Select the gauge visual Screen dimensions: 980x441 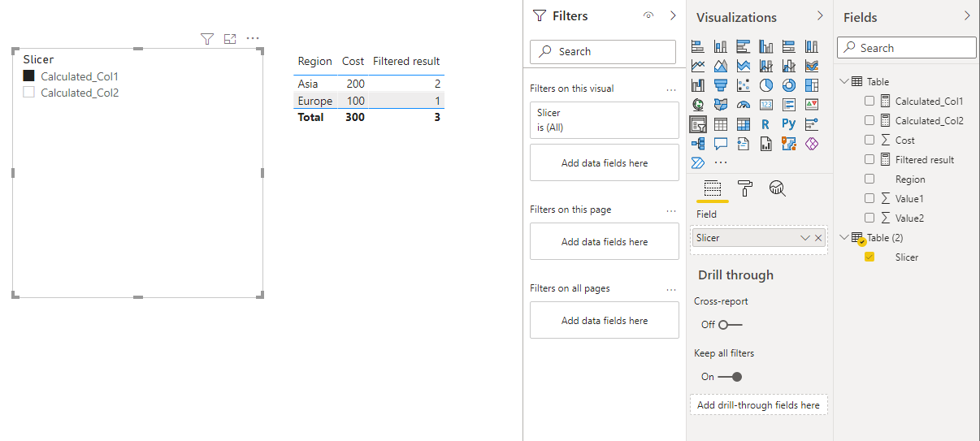[x=744, y=105]
